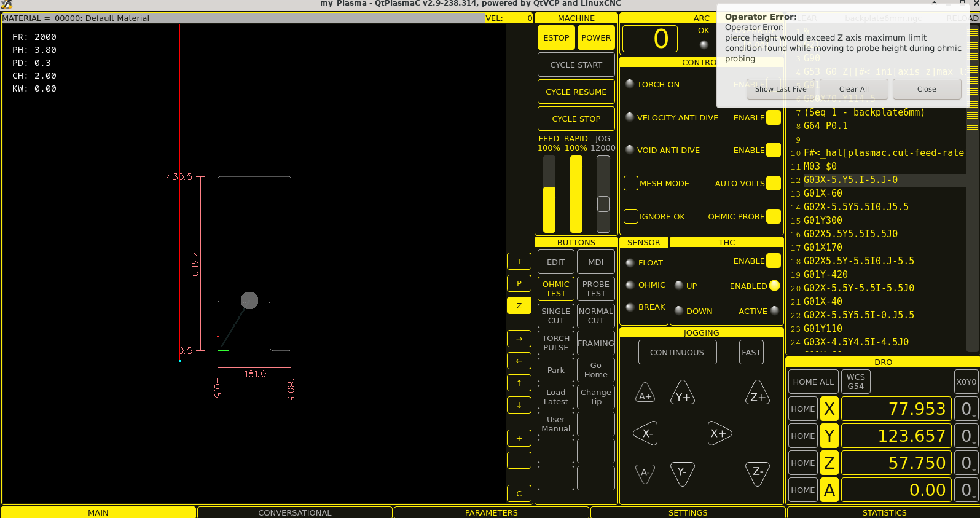Click the Y+ jog arrow
980x518 pixels.
pyautogui.click(x=683, y=394)
